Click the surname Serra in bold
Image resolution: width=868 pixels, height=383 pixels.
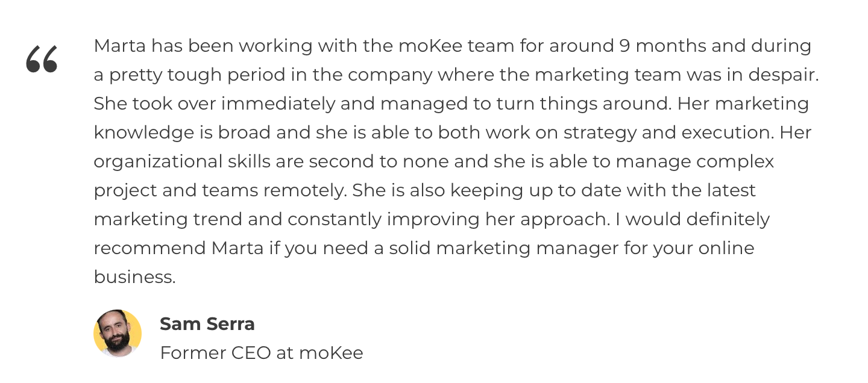pos(231,324)
